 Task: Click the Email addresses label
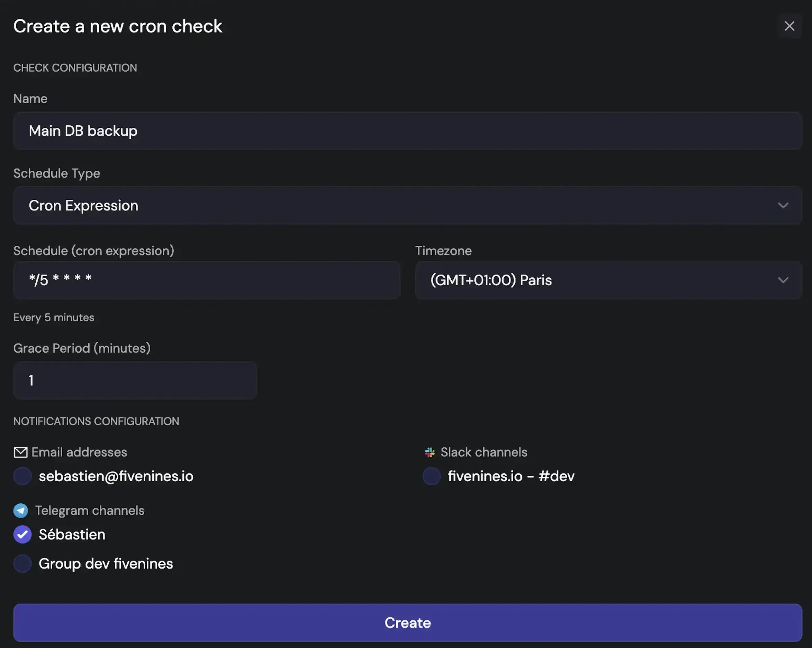(79, 452)
